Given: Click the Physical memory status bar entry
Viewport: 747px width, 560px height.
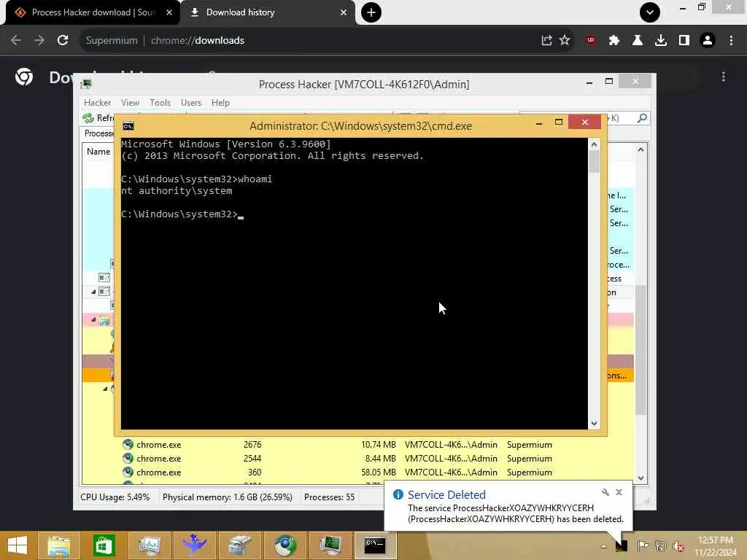Looking at the screenshot, I should coord(228,497).
